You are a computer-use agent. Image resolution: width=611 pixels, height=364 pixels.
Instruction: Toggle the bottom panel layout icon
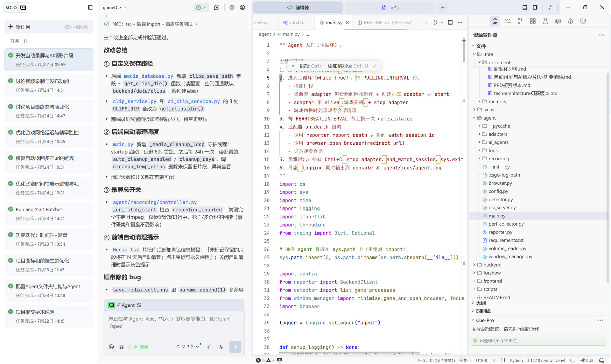[x=525, y=7]
